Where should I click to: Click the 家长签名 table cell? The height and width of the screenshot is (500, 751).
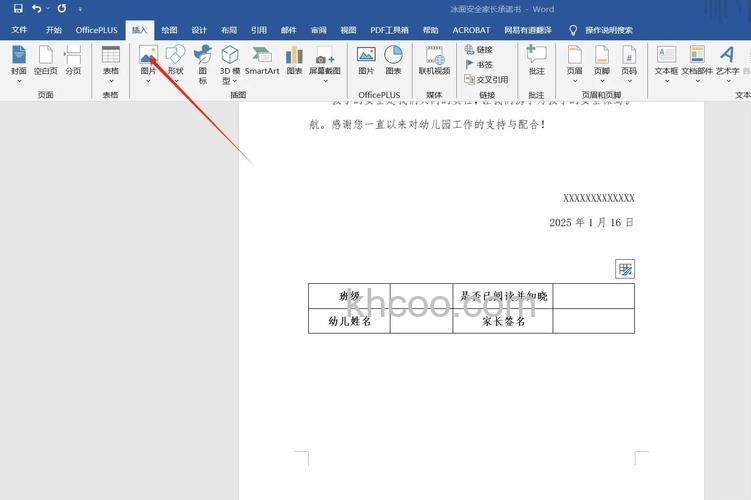[503, 321]
